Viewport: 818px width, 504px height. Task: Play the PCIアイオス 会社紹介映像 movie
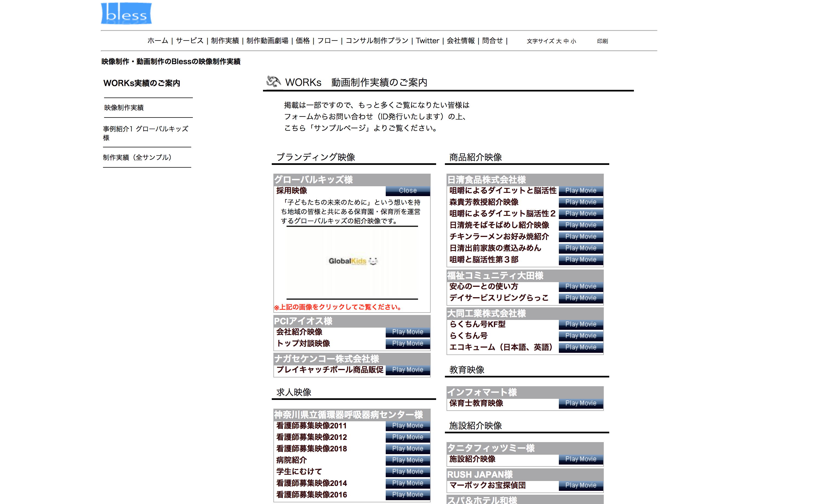[408, 332]
